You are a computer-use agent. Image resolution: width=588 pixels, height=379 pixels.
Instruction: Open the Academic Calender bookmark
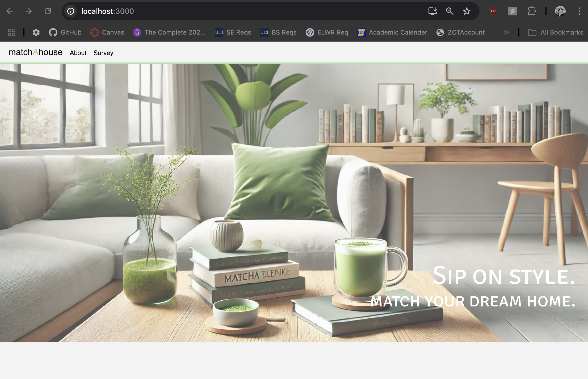pos(392,32)
